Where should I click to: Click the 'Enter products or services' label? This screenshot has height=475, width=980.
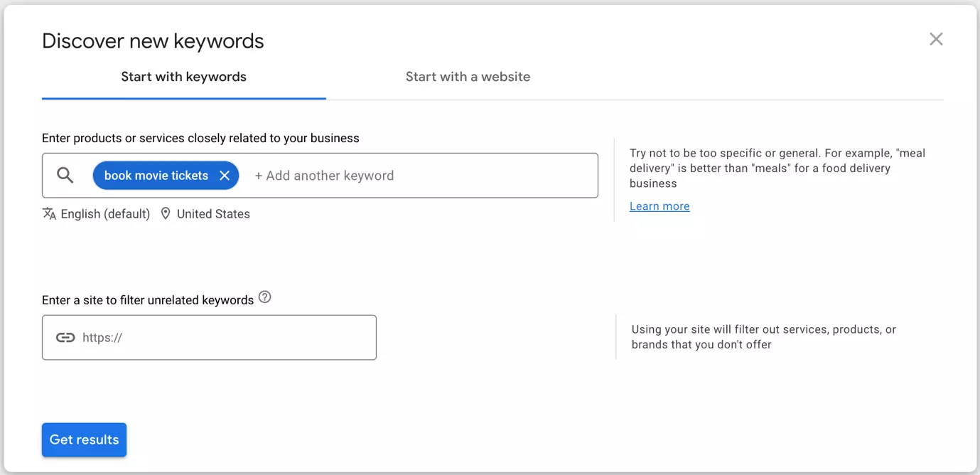(x=200, y=138)
